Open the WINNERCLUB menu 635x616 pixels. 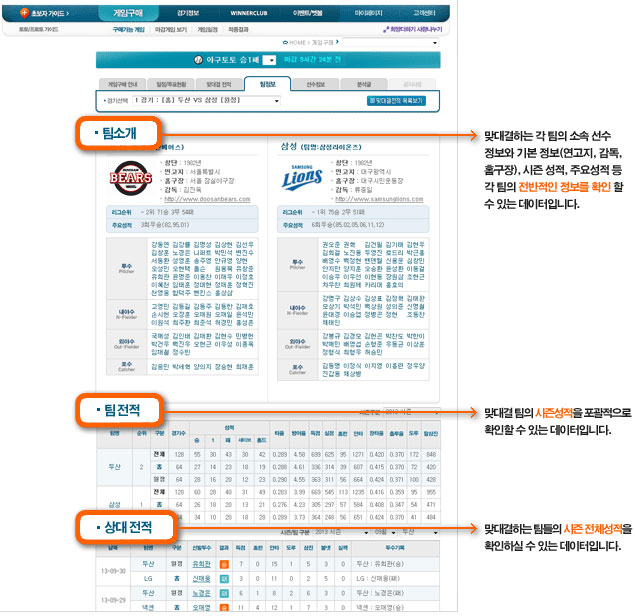tap(249, 13)
